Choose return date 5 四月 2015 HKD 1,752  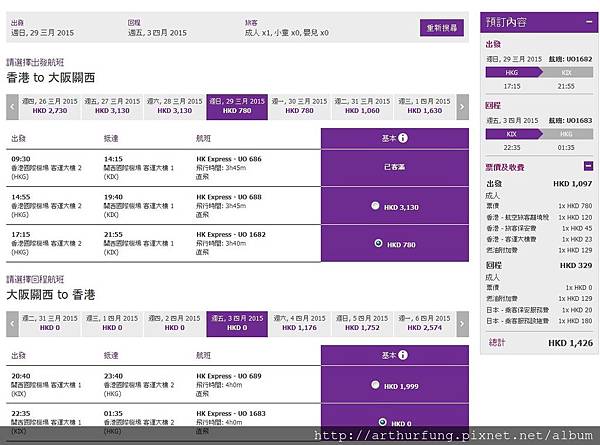362,324
